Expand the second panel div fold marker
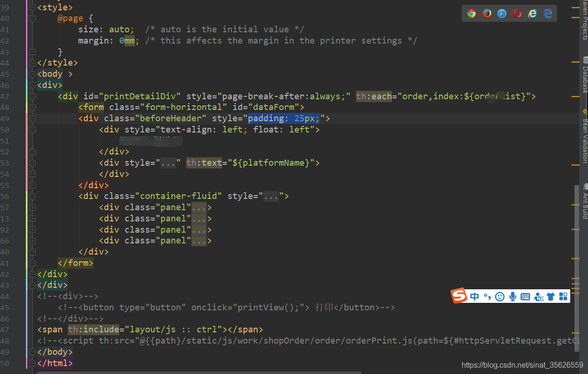Viewport: 588px width, 374px height. pyautogui.click(x=32, y=219)
